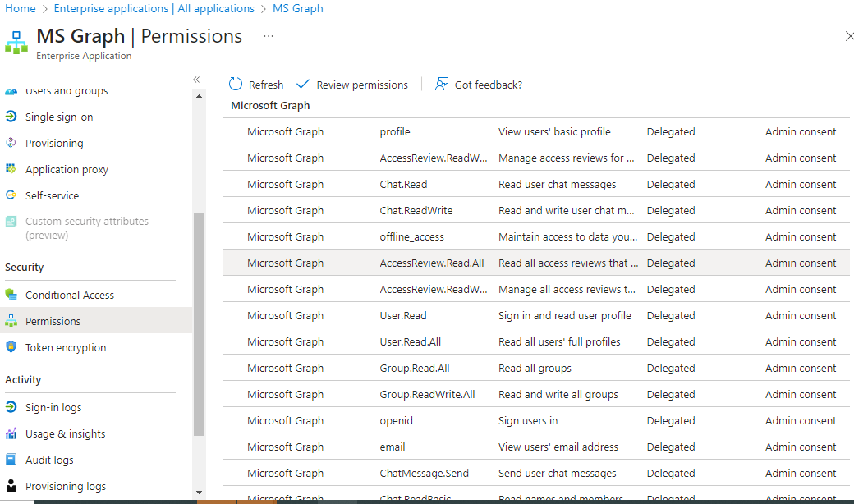Select the profile permission row
854x504 pixels.
tap(536, 131)
